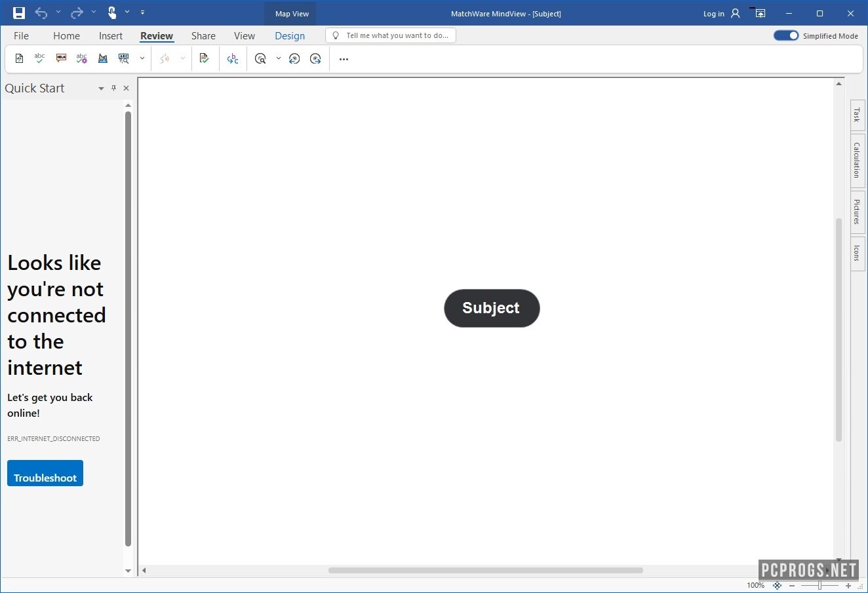Click the zoom slider handle
The width and height of the screenshot is (868, 593).
[819, 586]
